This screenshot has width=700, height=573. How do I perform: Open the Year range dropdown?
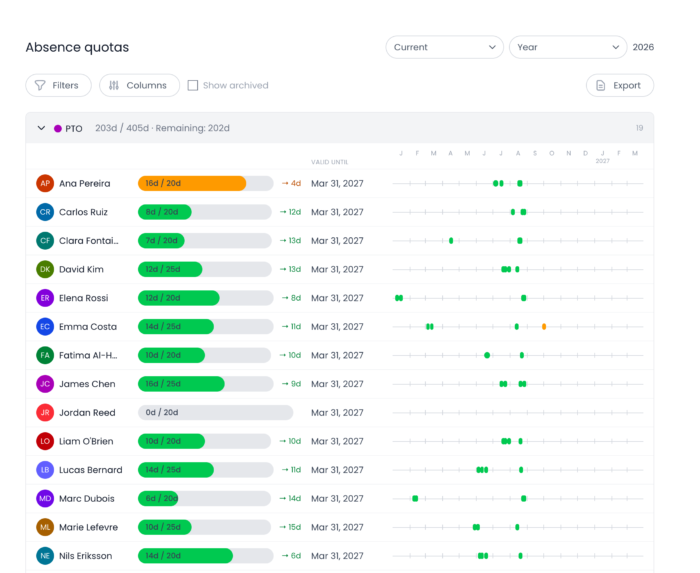[568, 47]
